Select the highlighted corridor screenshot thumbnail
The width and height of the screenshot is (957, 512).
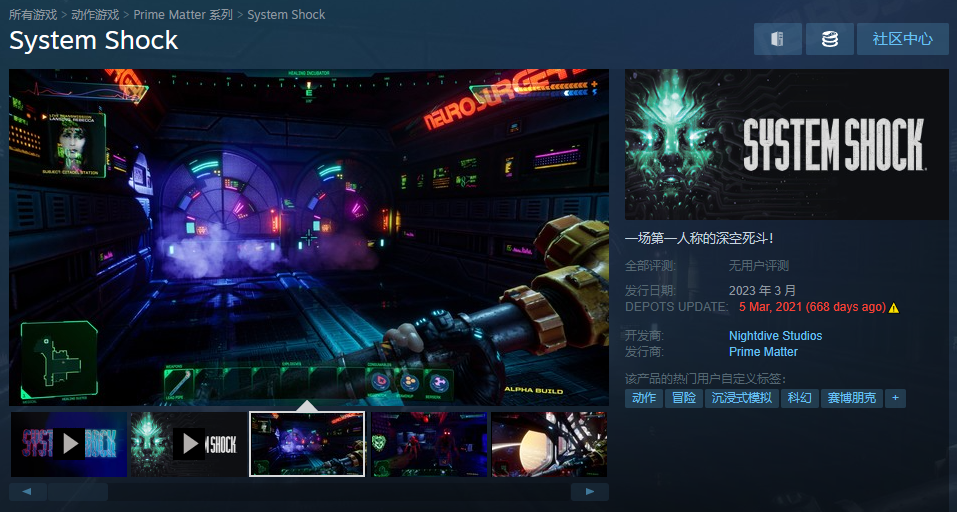tap(307, 444)
